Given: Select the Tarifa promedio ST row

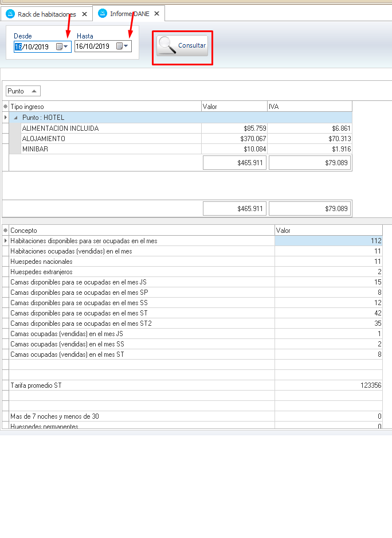Looking at the screenshot, I should [x=140, y=385].
